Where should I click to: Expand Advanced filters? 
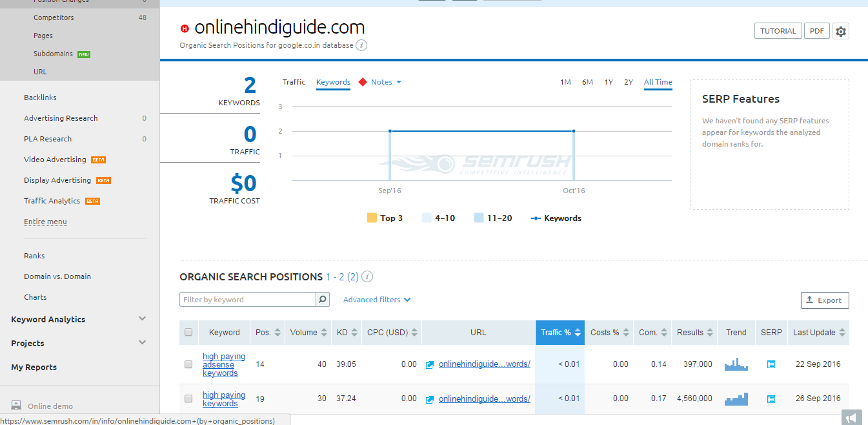tap(377, 300)
